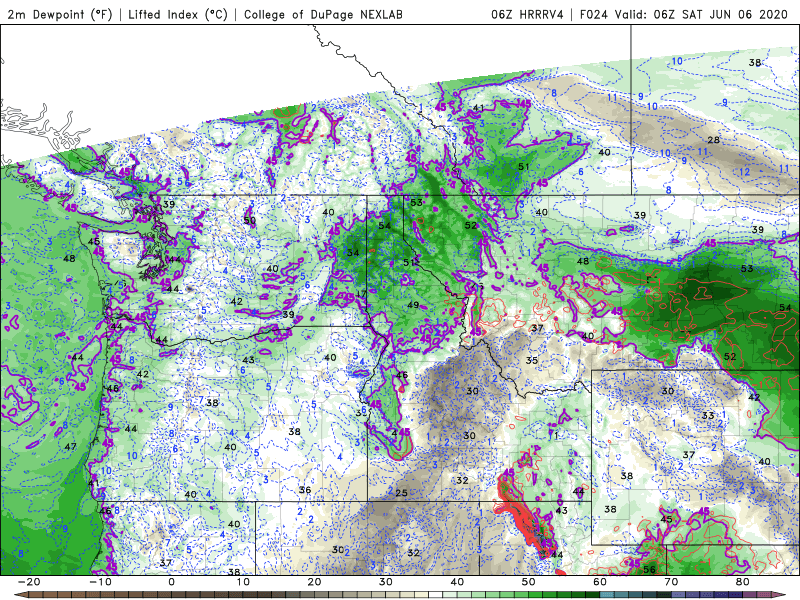Click the "College of DuPage NEXLAB" label
800x600 pixels.
click(323, 14)
